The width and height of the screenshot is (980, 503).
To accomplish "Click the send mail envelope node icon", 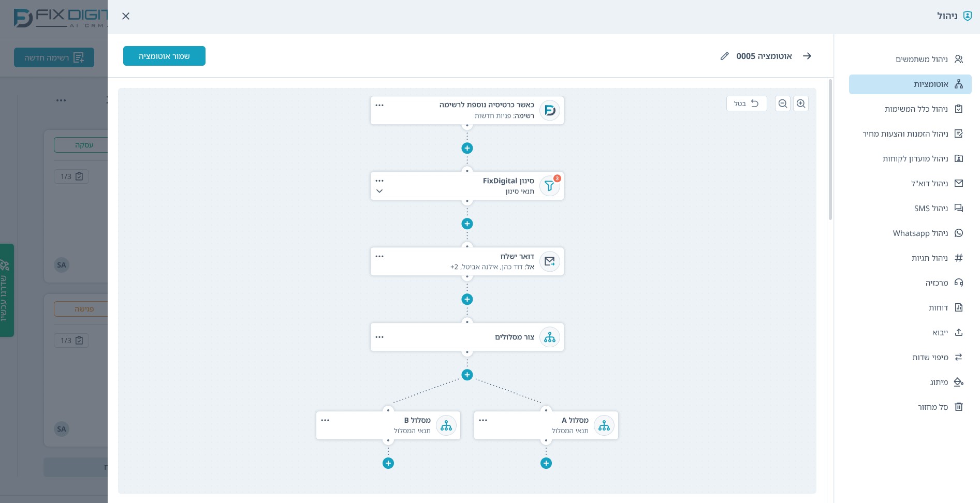I will (x=550, y=261).
